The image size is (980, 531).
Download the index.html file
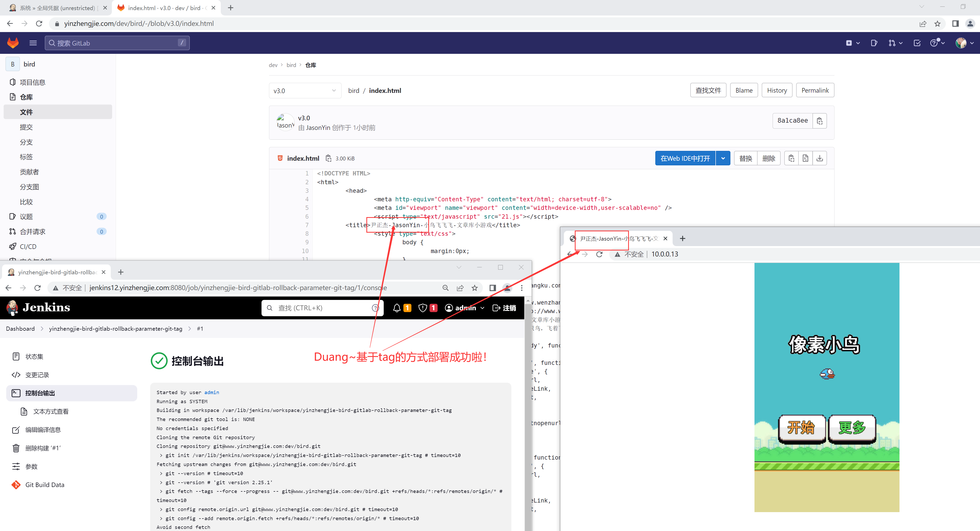pyautogui.click(x=819, y=158)
